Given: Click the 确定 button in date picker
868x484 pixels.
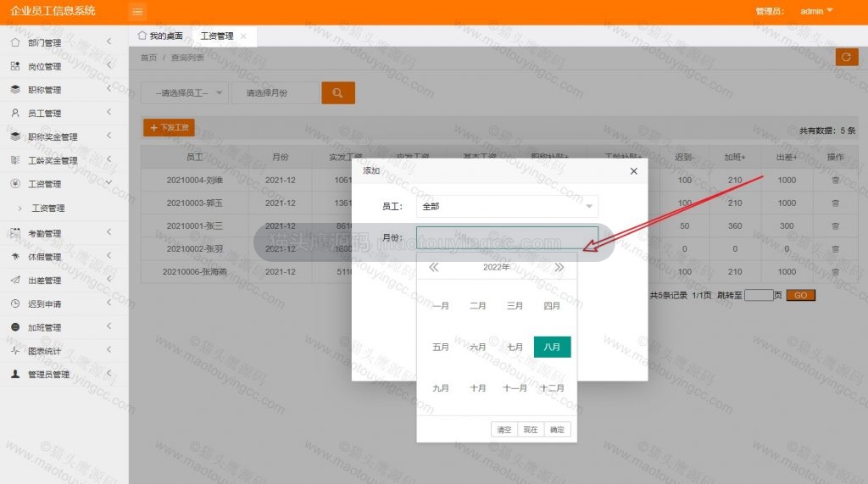Looking at the screenshot, I should 557,430.
